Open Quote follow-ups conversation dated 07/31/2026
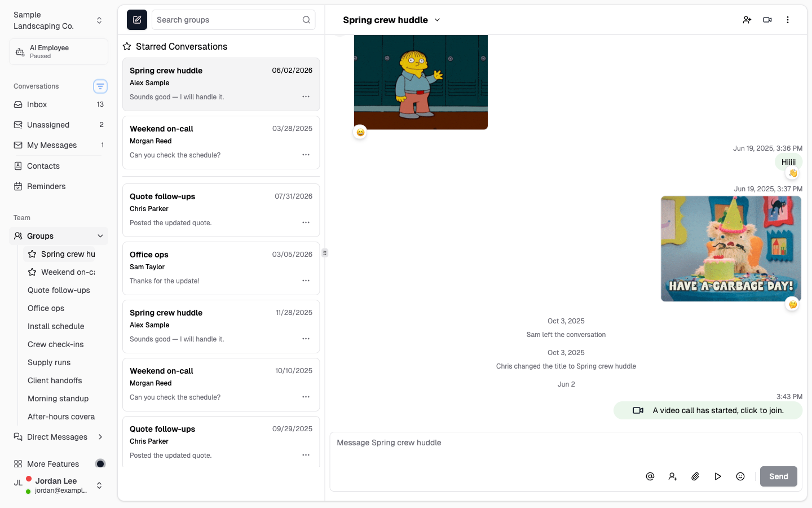 221,210
